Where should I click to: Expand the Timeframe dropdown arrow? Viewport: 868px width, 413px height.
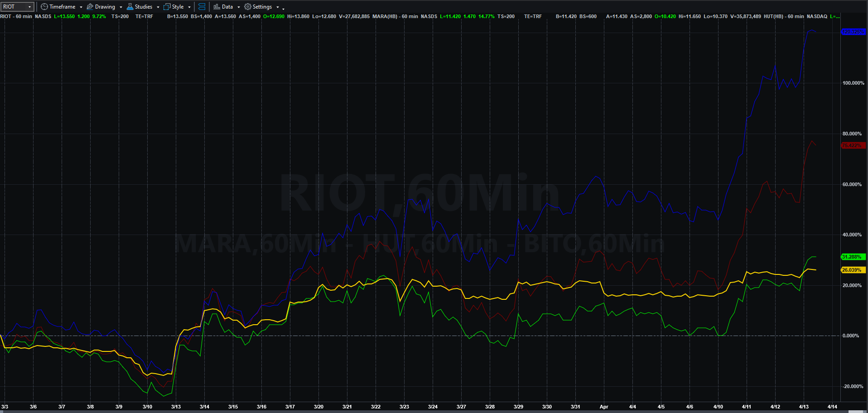81,7
